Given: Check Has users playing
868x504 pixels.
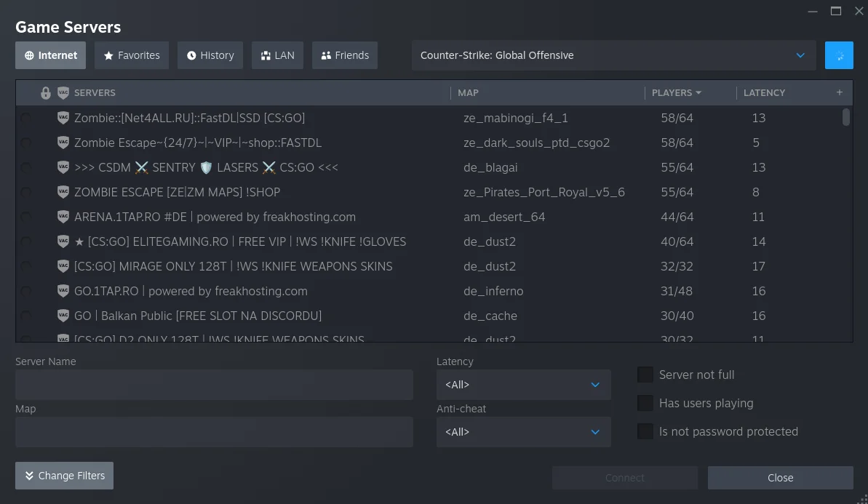Looking at the screenshot, I should (x=645, y=402).
